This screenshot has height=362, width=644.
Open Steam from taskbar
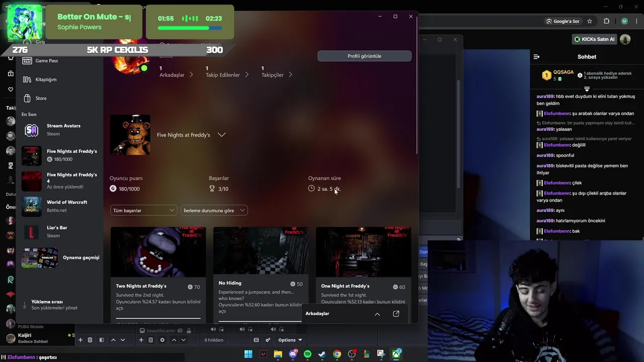(322, 354)
